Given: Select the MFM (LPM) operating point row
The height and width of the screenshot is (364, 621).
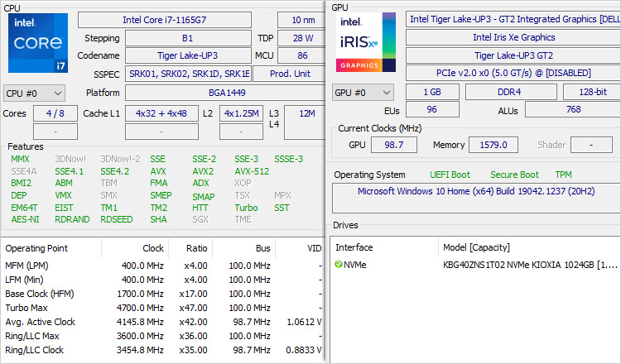Looking at the screenshot, I should (x=163, y=266).
